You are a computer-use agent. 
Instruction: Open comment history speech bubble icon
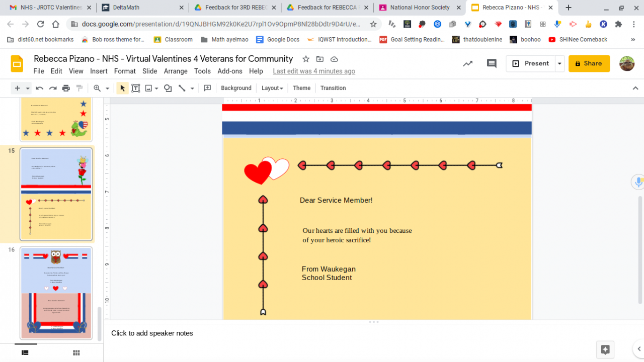492,63
